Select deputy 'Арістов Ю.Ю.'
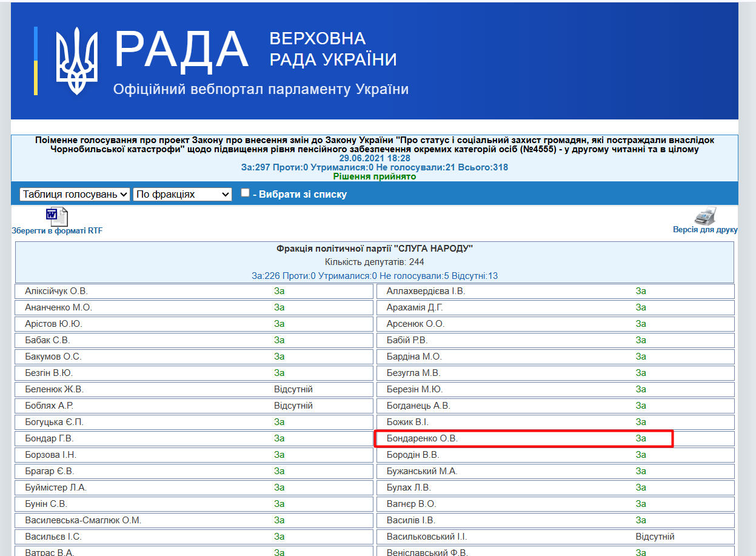 coord(53,324)
